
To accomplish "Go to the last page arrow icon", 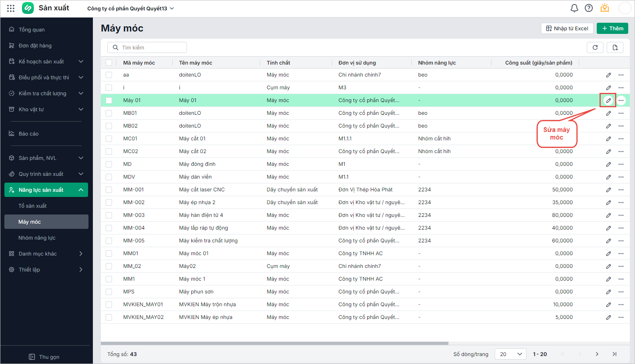I will [614, 354].
